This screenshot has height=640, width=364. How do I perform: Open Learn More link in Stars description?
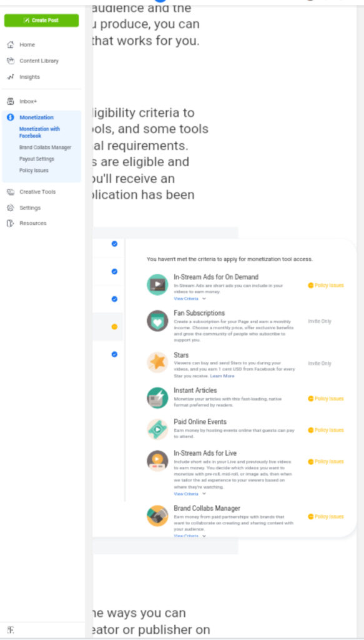click(x=222, y=376)
